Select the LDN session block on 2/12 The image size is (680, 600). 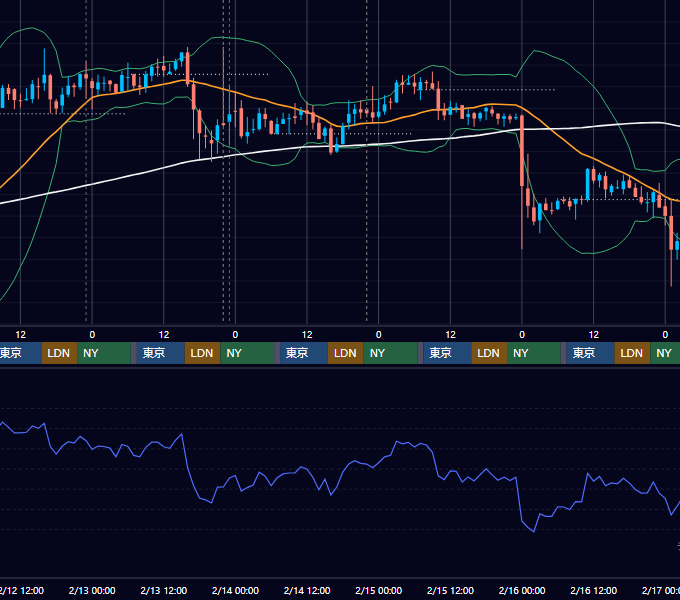(x=59, y=353)
